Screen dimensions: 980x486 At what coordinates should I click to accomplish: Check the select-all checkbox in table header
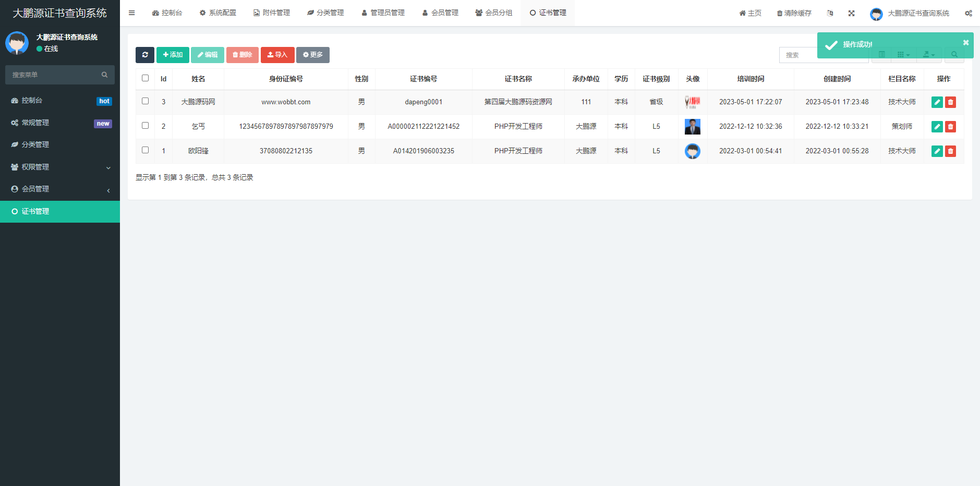(145, 77)
